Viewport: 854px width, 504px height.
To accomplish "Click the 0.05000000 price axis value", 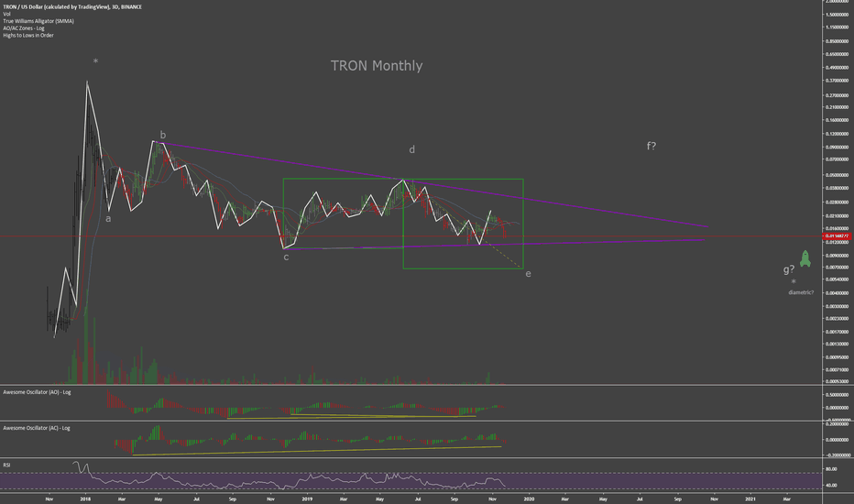I will coord(838,175).
